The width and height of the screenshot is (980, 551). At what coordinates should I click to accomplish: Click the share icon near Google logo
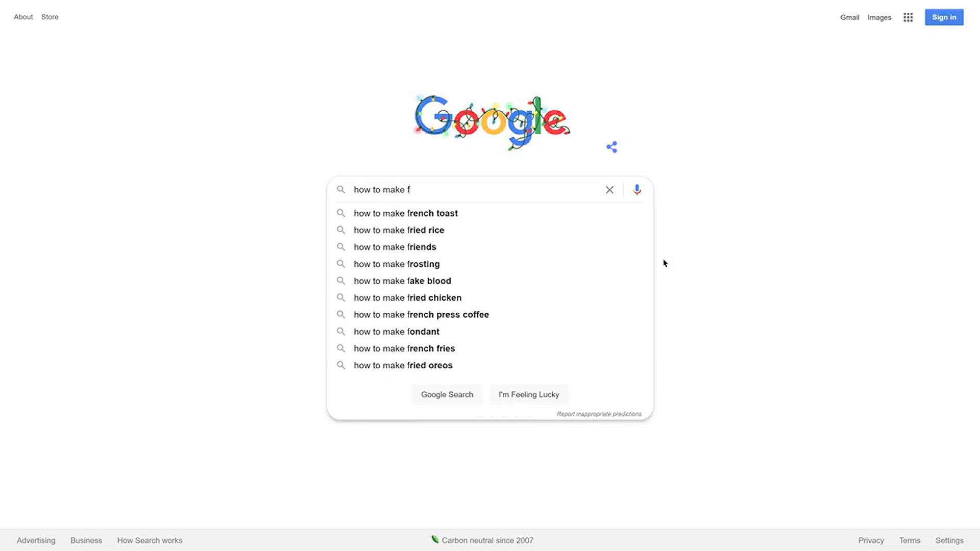point(611,146)
